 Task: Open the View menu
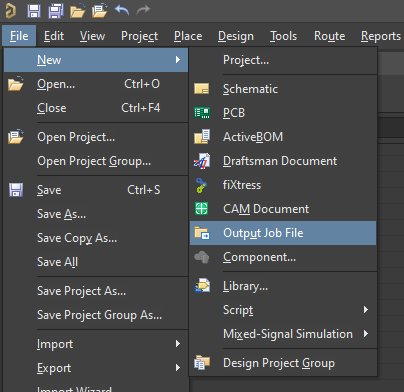(x=92, y=36)
